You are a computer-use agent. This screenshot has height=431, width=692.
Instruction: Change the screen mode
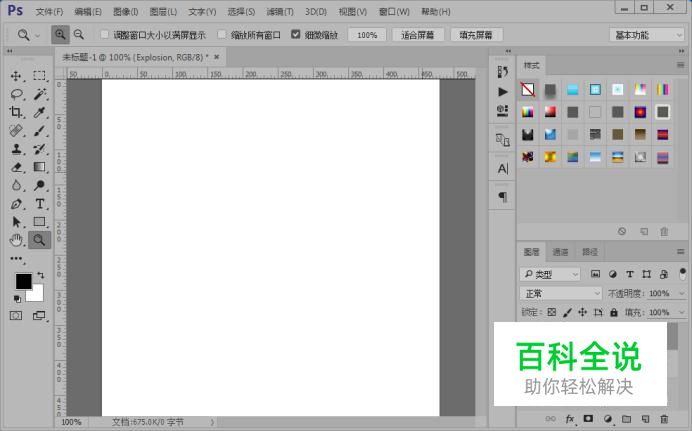(x=39, y=316)
